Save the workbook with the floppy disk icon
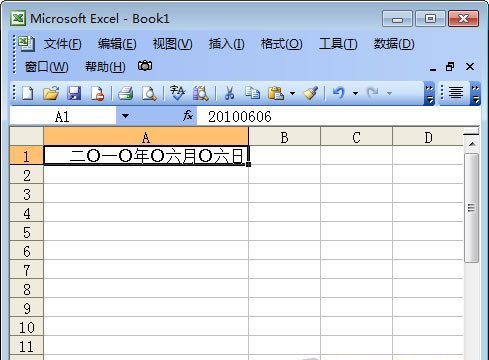The image size is (489, 360). tap(74, 93)
